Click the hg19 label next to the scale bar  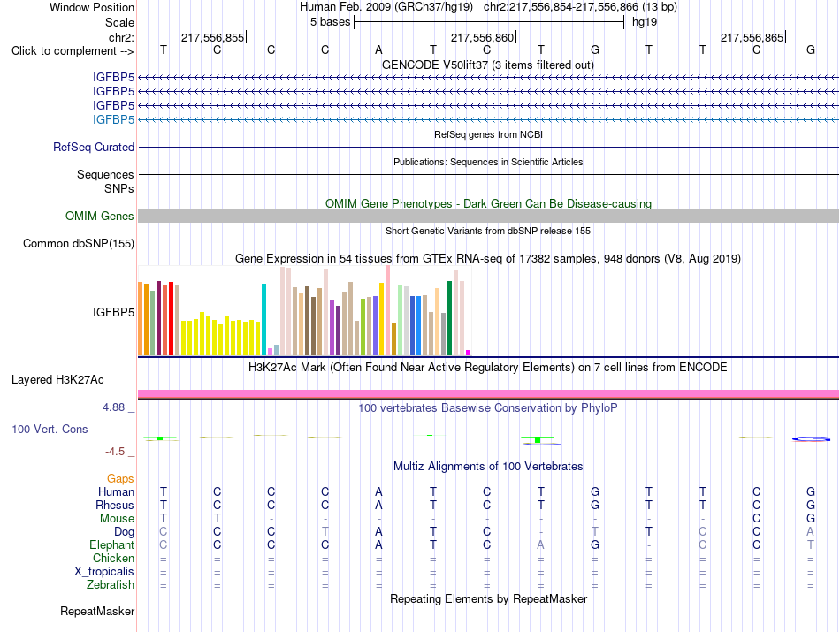coord(645,22)
